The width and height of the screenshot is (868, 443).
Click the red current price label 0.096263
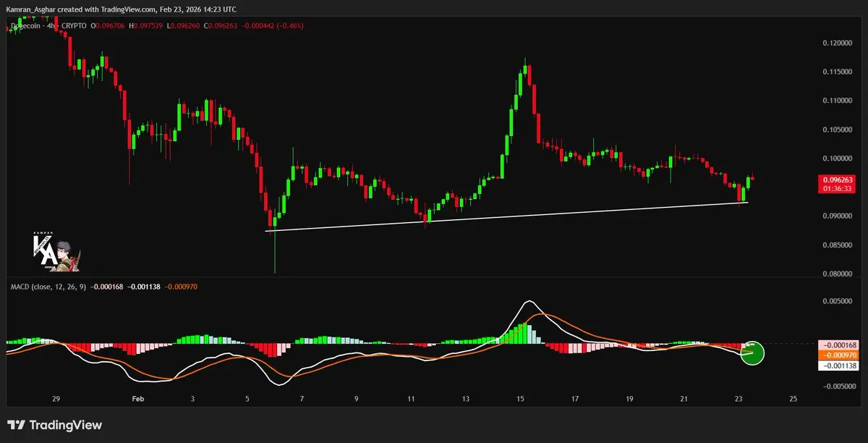coord(838,180)
